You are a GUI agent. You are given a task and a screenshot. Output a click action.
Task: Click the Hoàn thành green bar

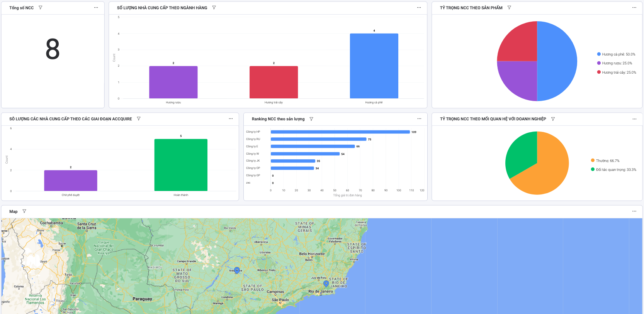tap(181, 165)
